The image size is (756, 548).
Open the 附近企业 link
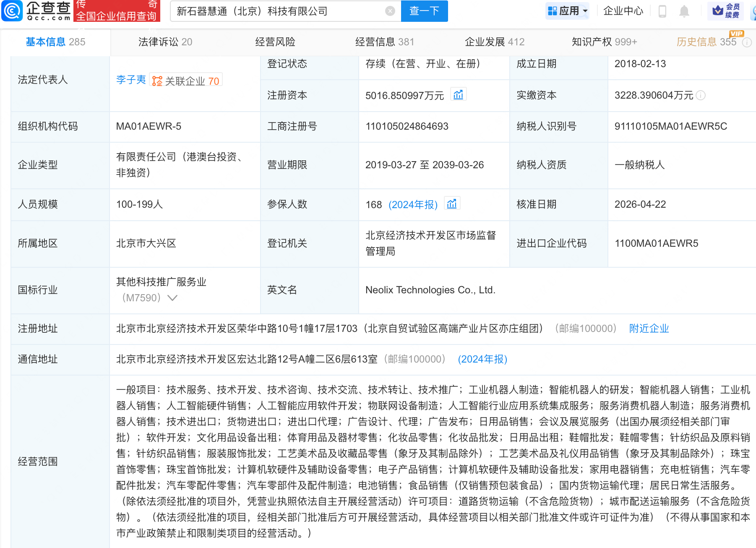pyautogui.click(x=649, y=329)
